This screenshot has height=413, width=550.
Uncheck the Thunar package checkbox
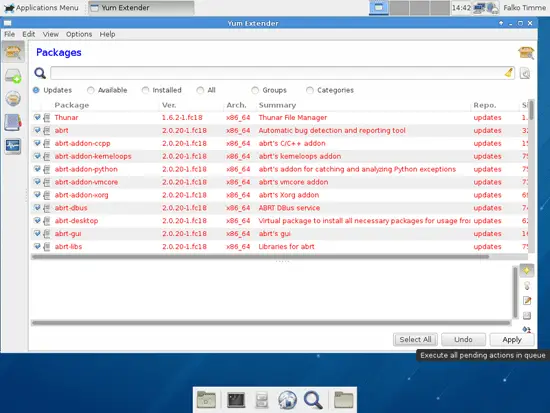pyautogui.click(x=37, y=117)
